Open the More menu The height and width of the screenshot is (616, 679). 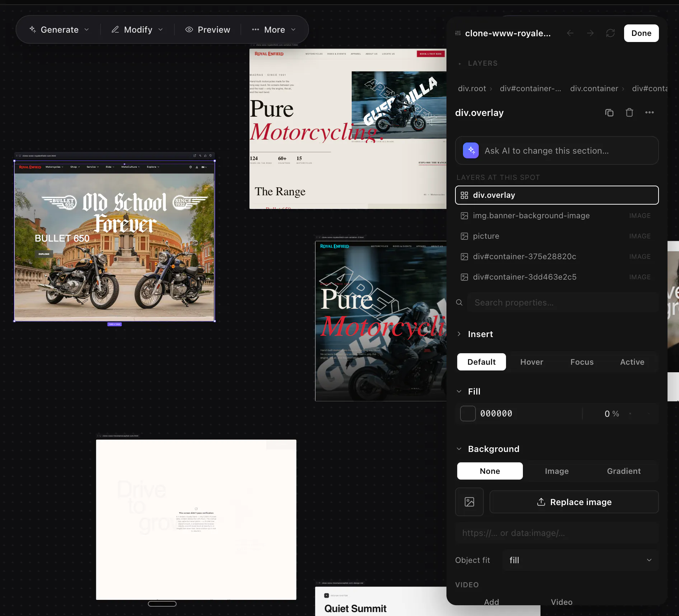point(274,30)
